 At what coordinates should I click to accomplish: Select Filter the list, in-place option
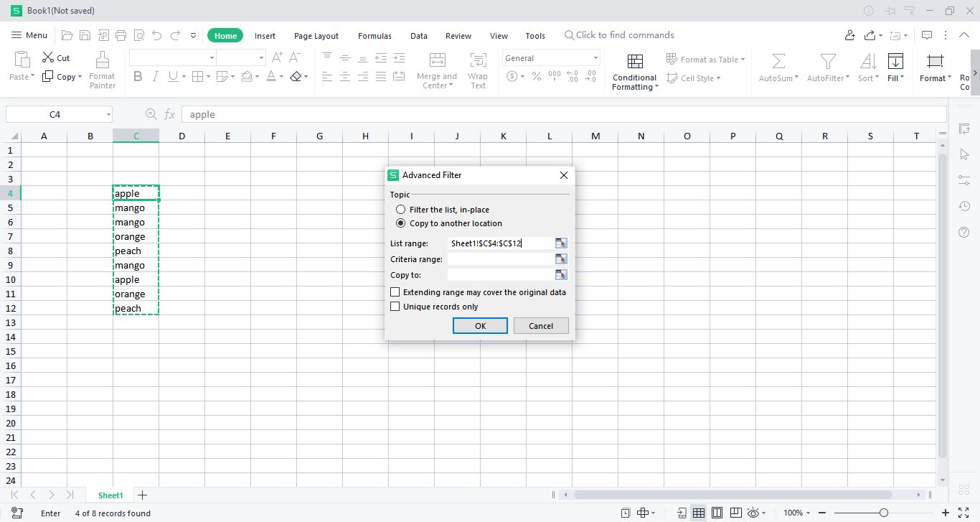pos(401,210)
